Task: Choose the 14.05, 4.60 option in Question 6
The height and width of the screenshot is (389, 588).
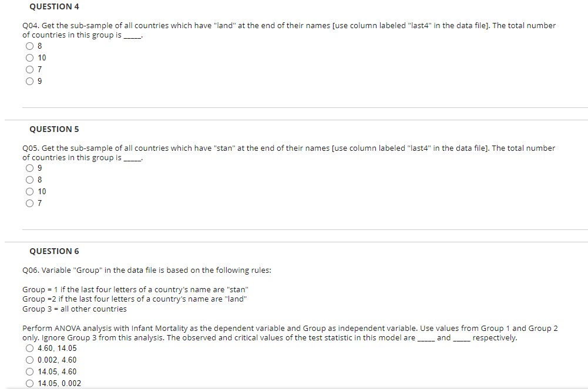Action: point(29,371)
